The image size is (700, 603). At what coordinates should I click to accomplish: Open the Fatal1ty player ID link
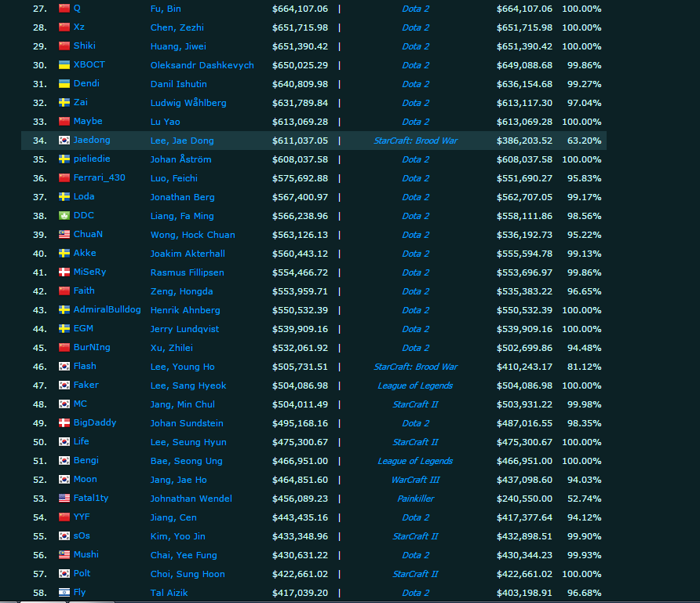click(91, 498)
